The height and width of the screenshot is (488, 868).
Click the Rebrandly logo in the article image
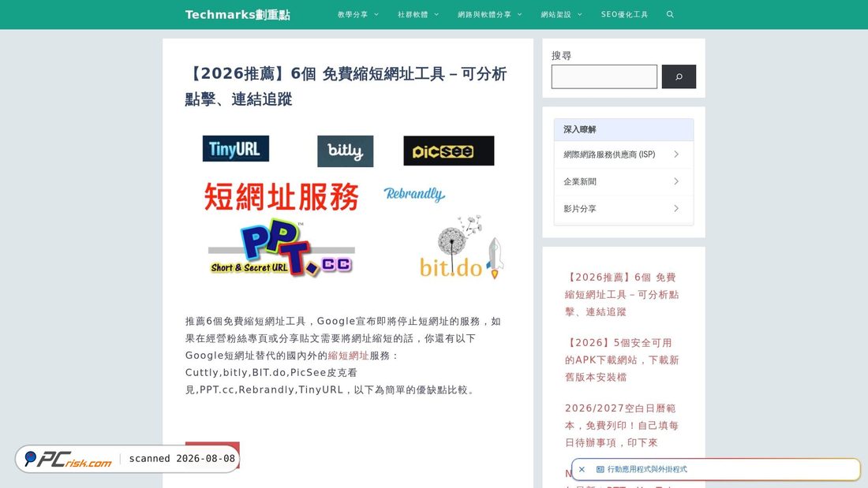click(x=414, y=194)
